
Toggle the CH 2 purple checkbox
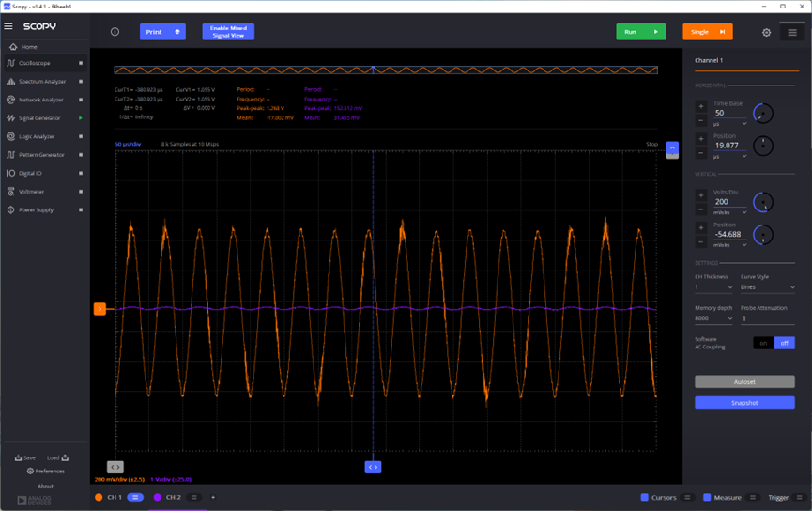(158, 498)
